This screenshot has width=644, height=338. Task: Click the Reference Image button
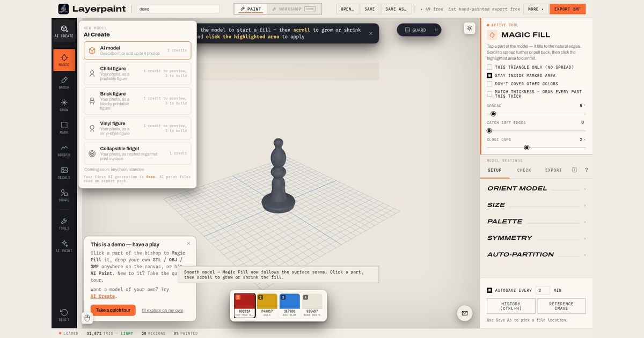561,306
